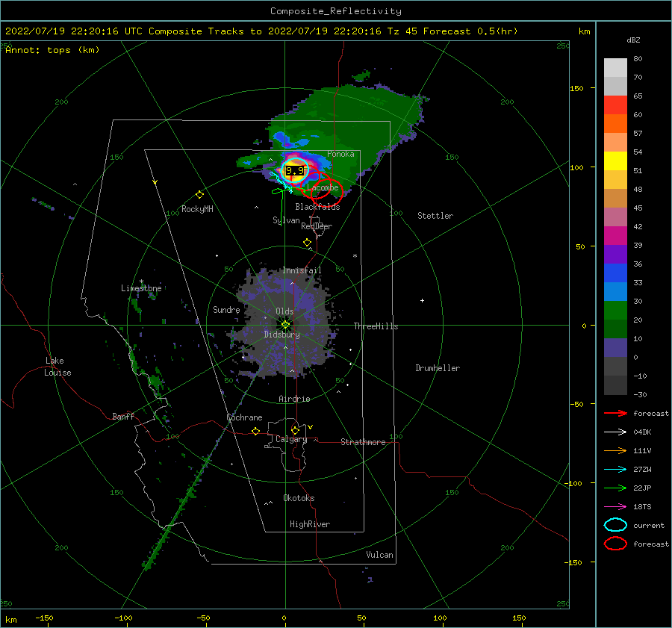Select the magenta 18TS track arrow

[615, 507]
